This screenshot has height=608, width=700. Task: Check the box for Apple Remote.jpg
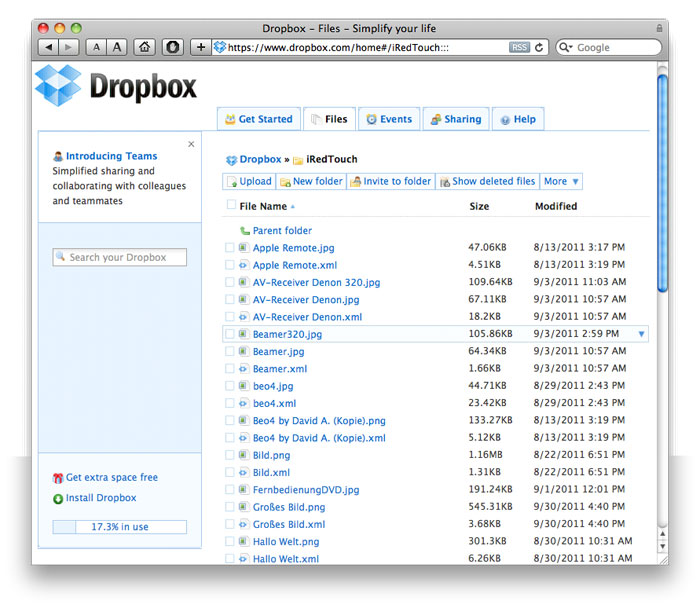tap(229, 248)
